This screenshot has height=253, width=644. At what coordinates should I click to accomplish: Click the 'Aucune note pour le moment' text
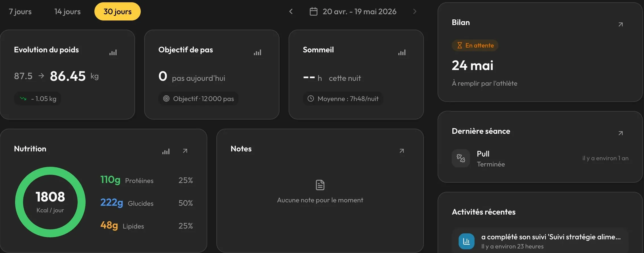[320, 200]
